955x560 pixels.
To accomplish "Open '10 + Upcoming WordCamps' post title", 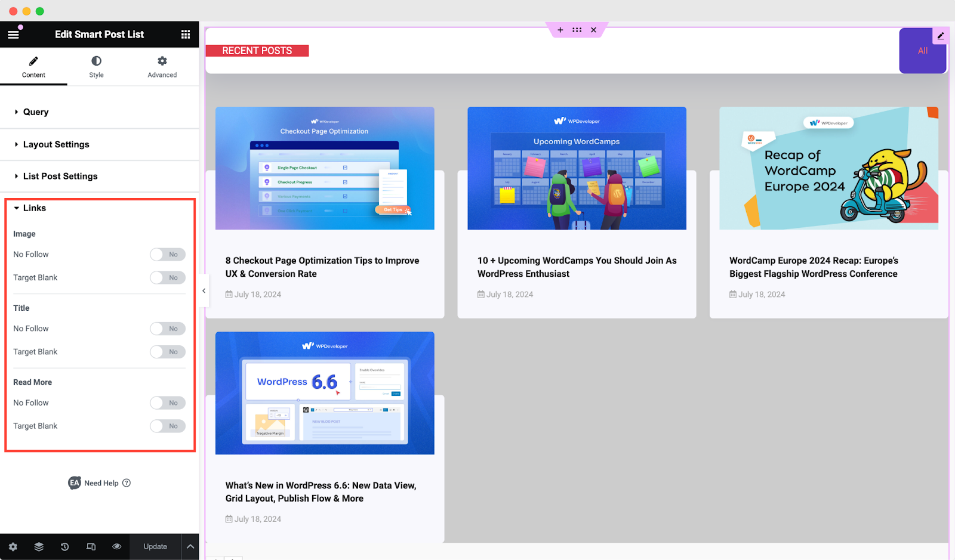I will [x=577, y=267].
